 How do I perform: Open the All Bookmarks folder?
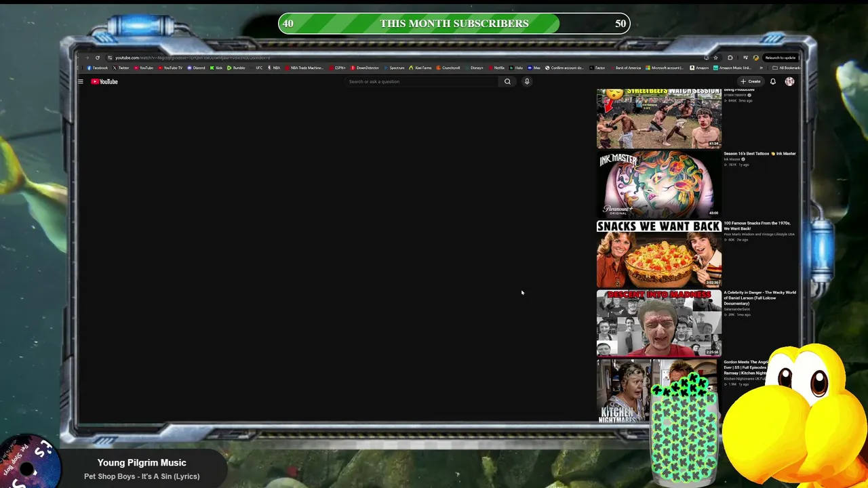(x=787, y=68)
